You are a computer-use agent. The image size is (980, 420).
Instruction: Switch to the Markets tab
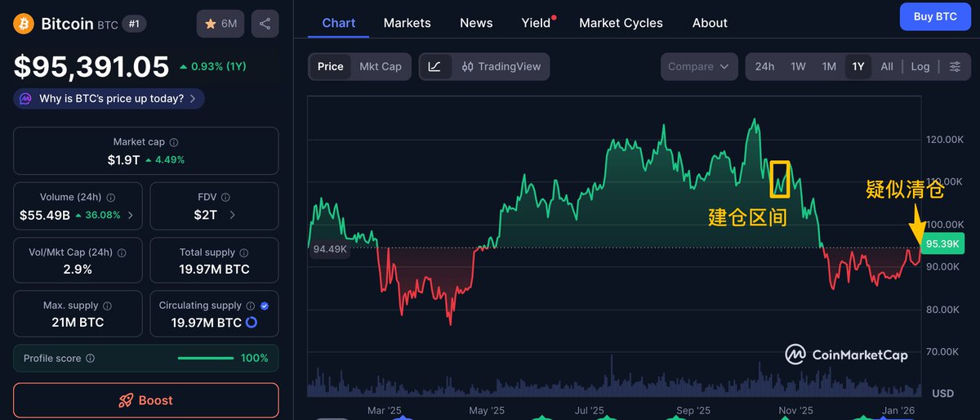click(x=407, y=23)
